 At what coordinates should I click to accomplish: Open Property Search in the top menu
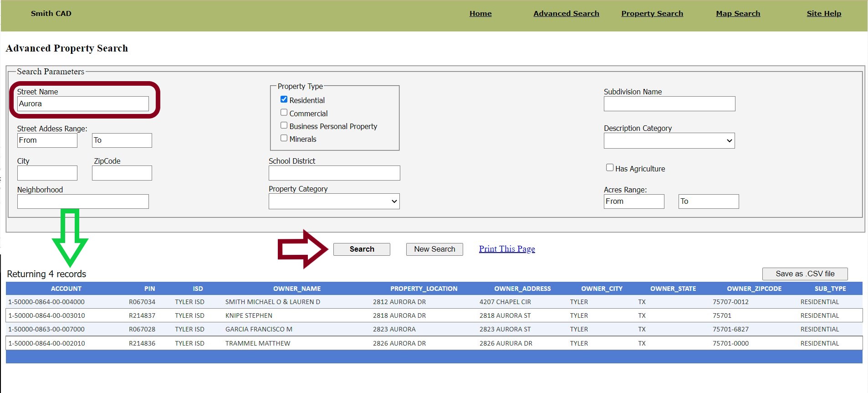coord(652,14)
